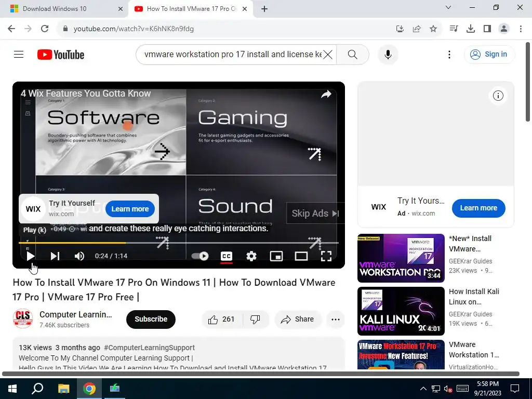The height and width of the screenshot is (399, 532).
Task: Dislike the video
Action: tap(255, 320)
